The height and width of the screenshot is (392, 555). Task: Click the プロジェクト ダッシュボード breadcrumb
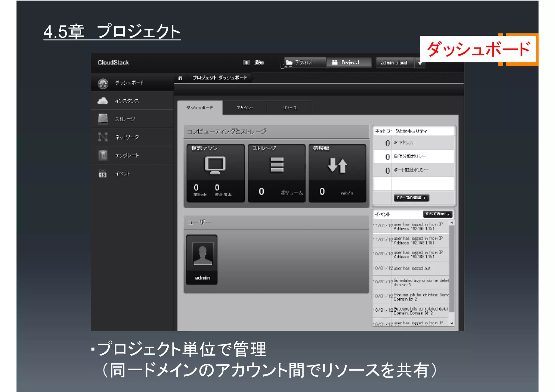tap(220, 78)
